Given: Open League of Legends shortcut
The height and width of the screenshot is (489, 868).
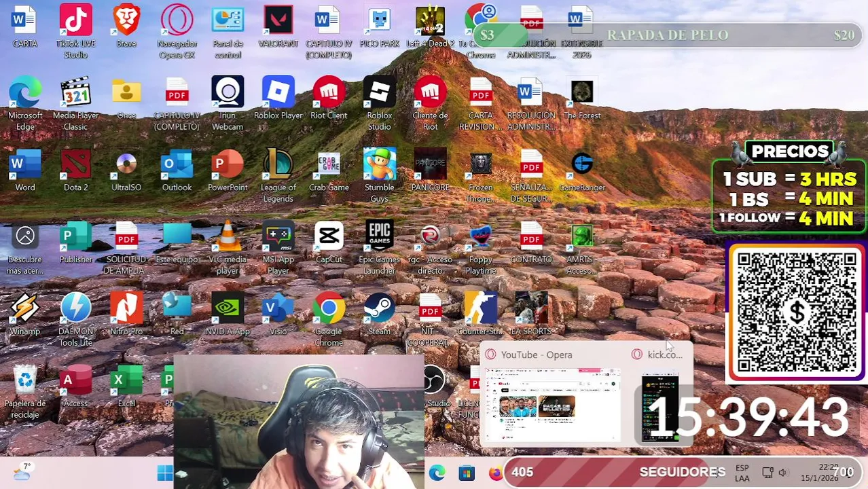Looking at the screenshot, I should (x=278, y=175).
